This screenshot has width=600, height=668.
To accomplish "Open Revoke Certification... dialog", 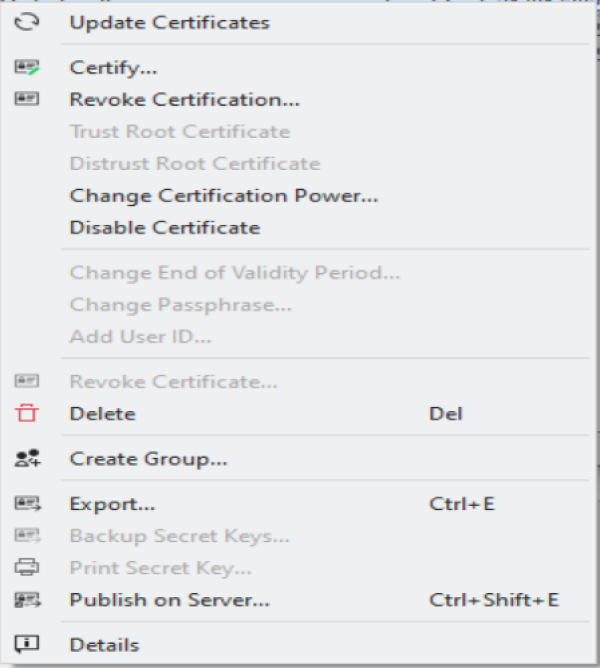I will tap(184, 99).
